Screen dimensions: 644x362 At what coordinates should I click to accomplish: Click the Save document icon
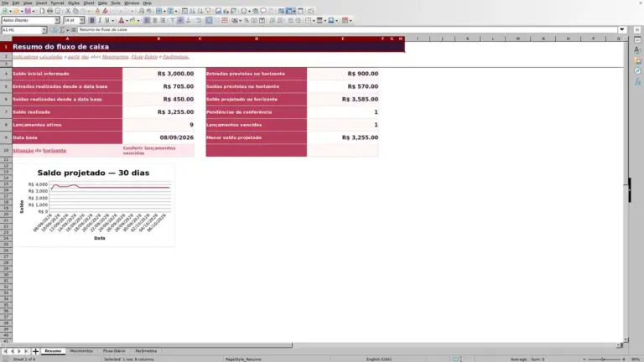(28, 11)
